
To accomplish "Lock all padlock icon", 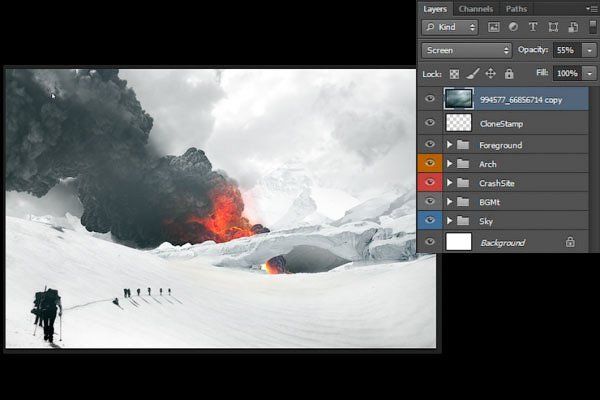I will pos(509,73).
